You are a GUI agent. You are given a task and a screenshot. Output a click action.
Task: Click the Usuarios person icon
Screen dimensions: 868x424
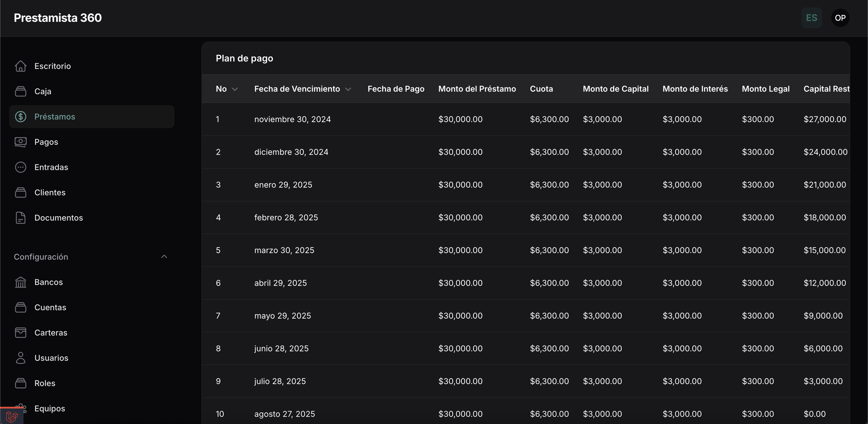point(21,358)
